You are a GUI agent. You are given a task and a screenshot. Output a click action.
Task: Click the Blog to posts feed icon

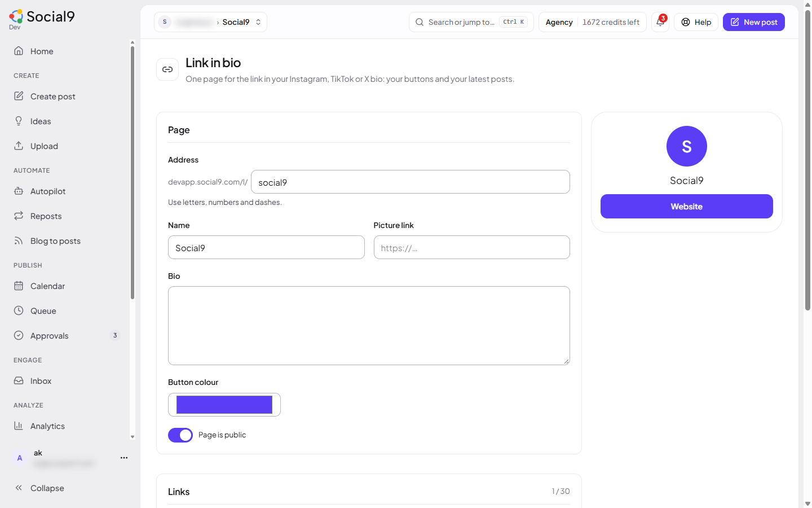point(19,240)
